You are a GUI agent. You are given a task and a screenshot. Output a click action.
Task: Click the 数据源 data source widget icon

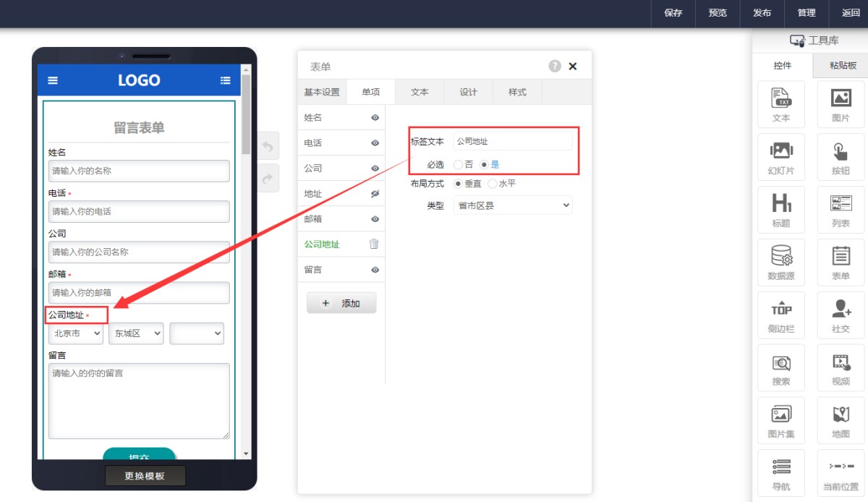[x=781, y=256]
